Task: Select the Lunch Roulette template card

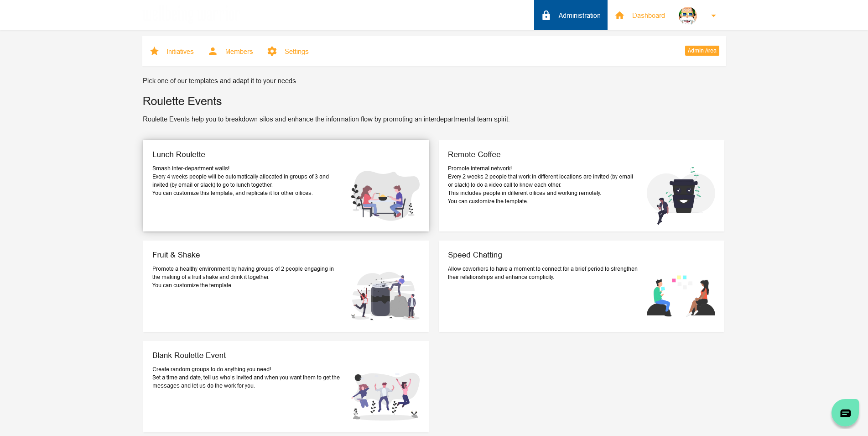Action: tap(286, 185)
